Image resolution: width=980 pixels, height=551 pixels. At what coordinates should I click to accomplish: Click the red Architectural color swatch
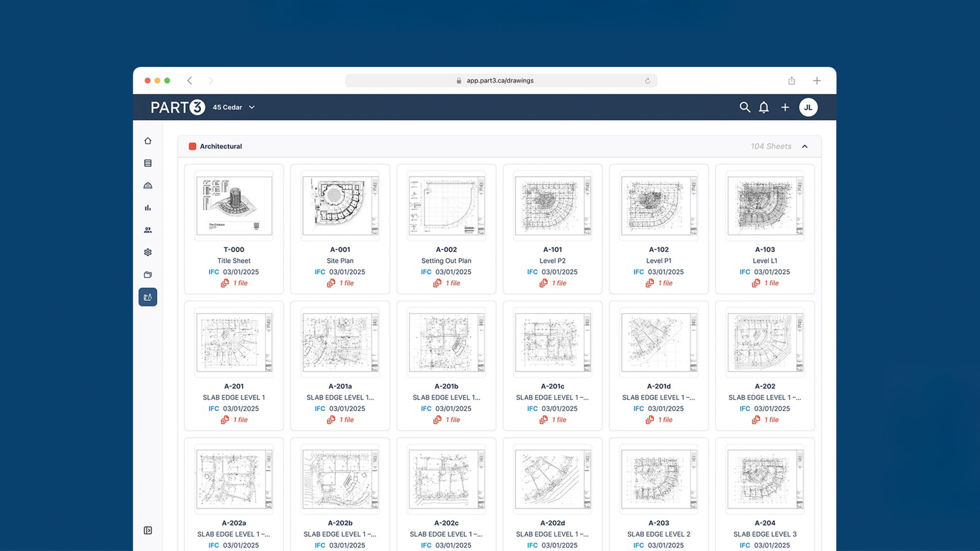pyautogui.click(x=192, y=146)
